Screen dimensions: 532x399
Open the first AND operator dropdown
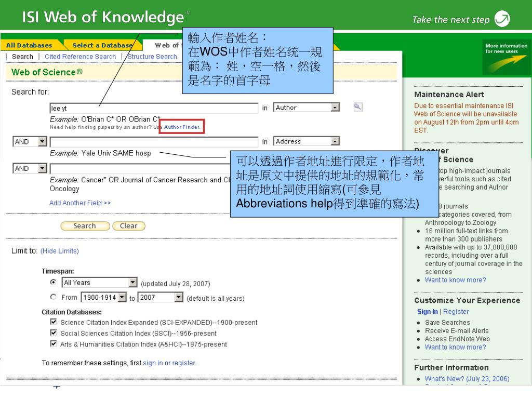[x=30, y=141]
